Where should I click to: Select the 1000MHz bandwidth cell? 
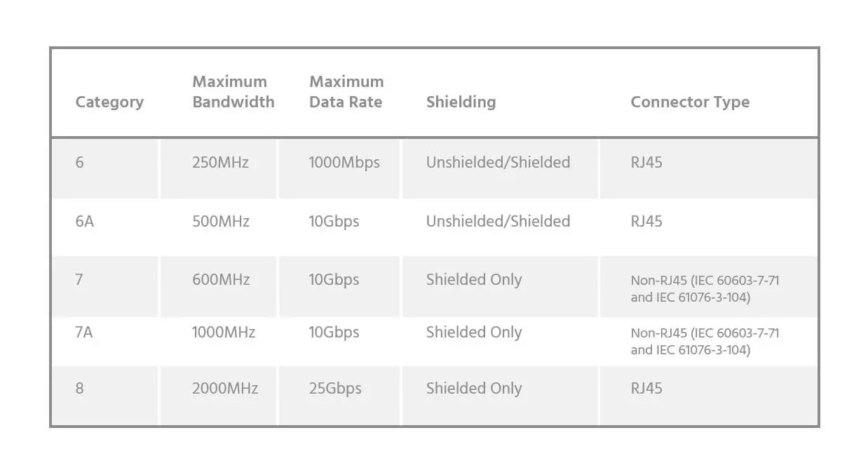pyautogui.click(x=224, y=333)
